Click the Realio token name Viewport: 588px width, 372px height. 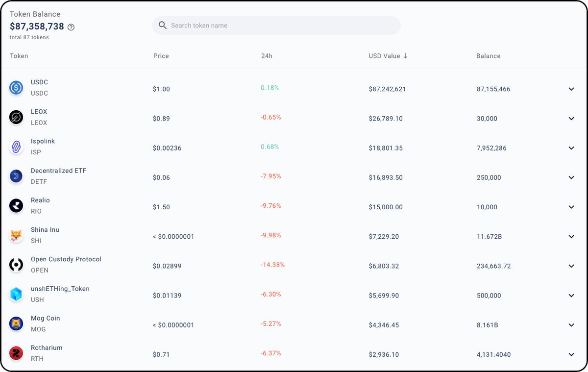(x=40, y=200)
